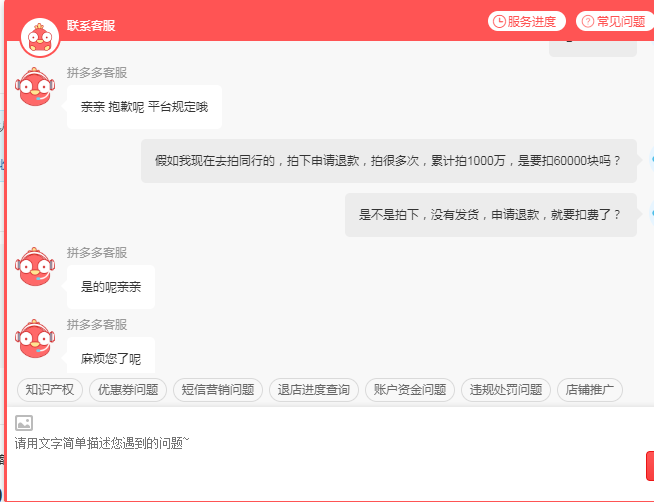Click the header mascot avatar beside 联系客服
Viewport: 654px width, 502px height.
coord(40,38)
